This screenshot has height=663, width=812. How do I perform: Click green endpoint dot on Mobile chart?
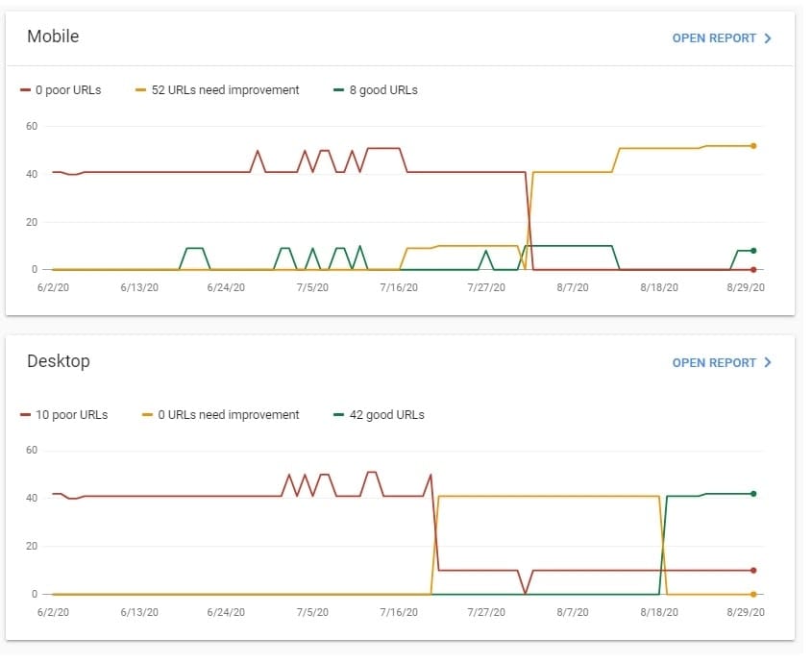pyautogui.click(x=753, y=251)
